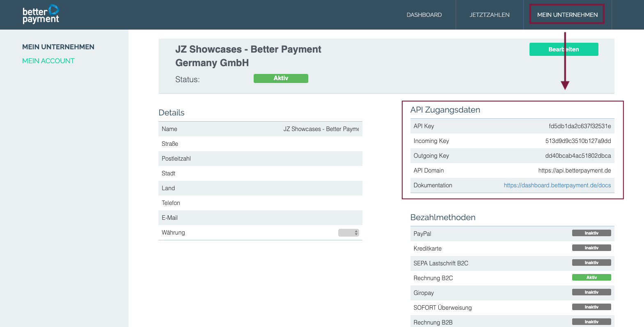Click the Kreditkarte payment method label

click(428, 249)
